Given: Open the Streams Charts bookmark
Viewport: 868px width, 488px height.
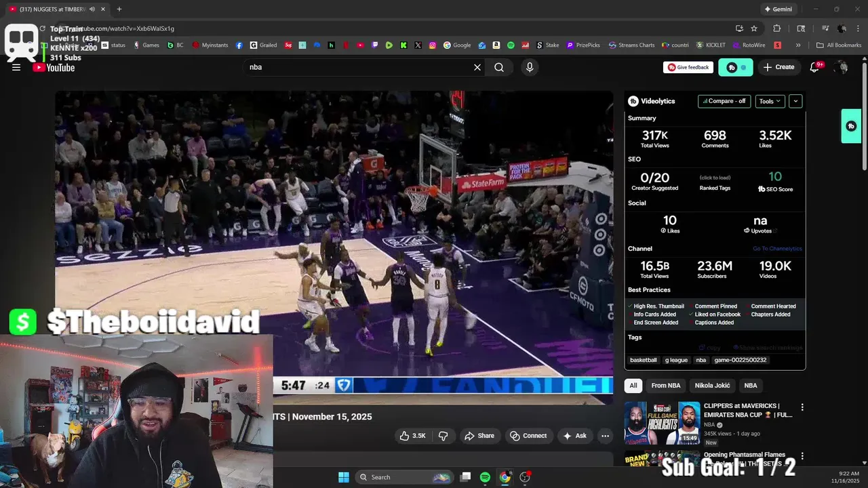Looking at the screenshot, I should point(632,45).
